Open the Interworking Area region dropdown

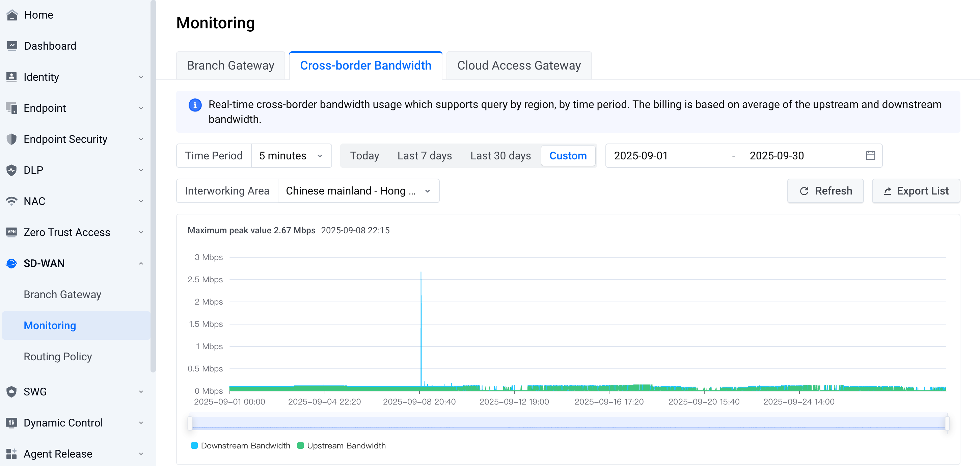point(358,191)
